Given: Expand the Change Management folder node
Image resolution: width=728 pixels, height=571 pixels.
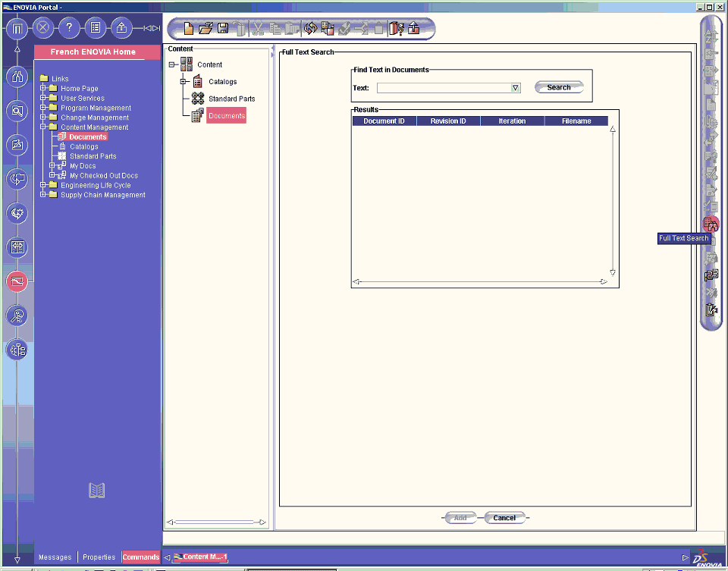Looking at the screenshot, I should [x=42, y=117].
